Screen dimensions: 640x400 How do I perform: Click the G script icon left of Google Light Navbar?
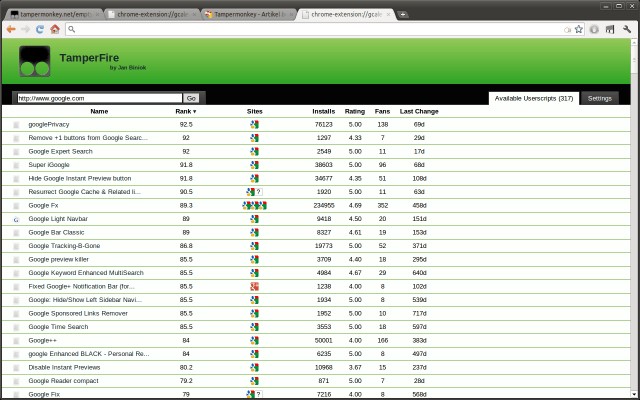16,219
